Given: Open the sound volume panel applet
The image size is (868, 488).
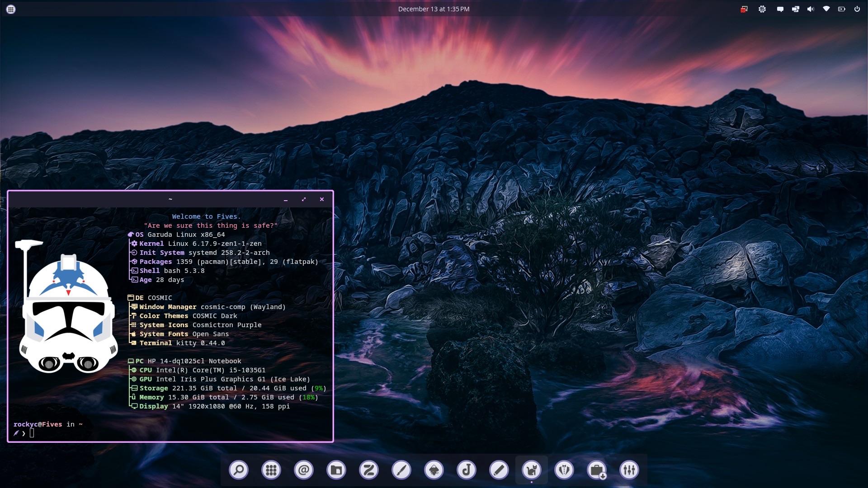Looking at the screenshot, I should [811, 9].
